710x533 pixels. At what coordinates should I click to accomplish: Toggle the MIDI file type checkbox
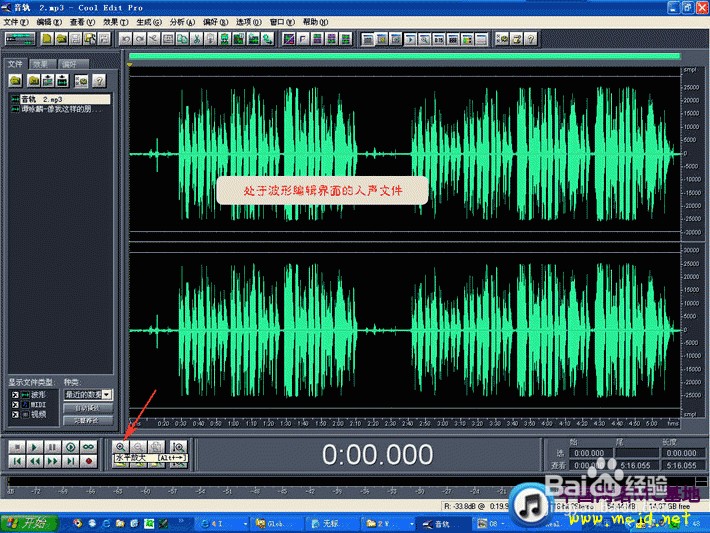click(15, 405)
